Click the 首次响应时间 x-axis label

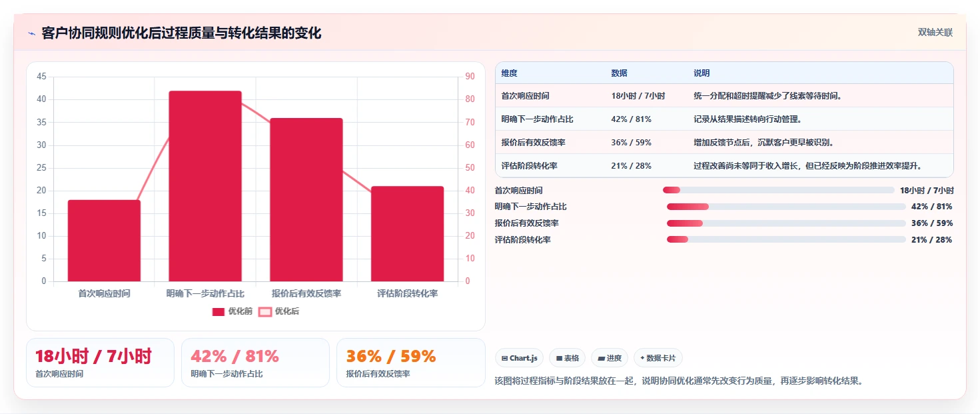coord(104,293)
